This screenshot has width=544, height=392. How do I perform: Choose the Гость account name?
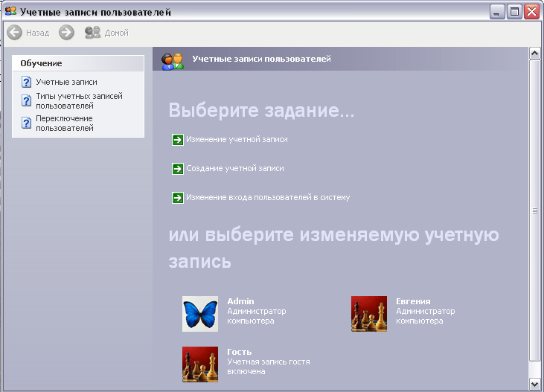pos(239,352)
